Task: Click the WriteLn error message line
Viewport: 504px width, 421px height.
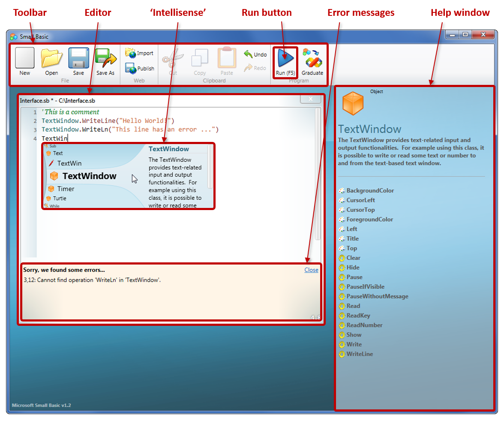Action: [x=92, y=280]
